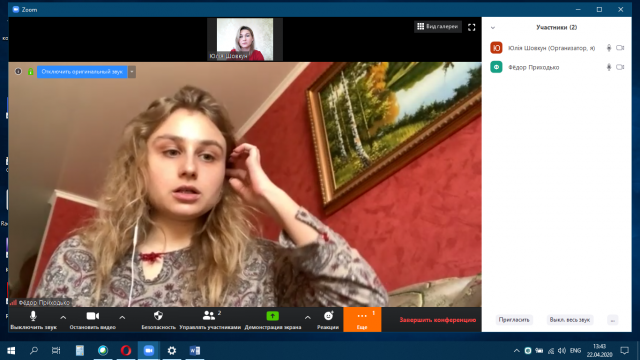Open Settings gear on taskbar
Screen dimensions: 640x360
(x=172, y=351)
